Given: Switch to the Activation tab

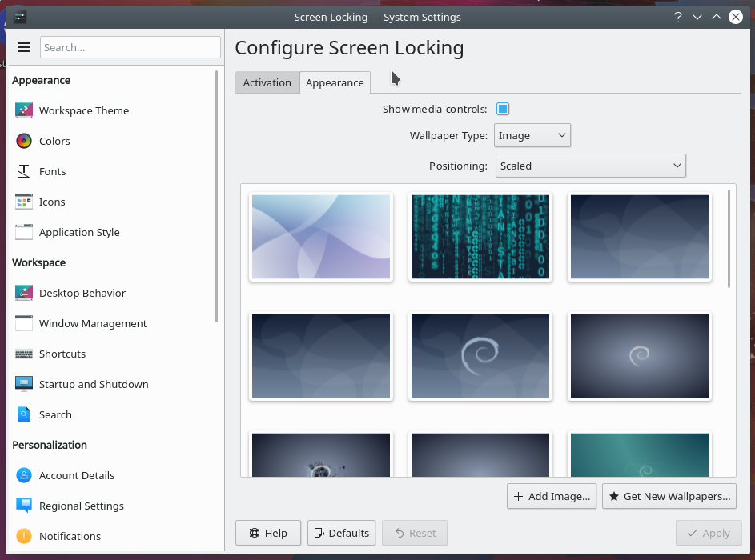Looking at the screenshot, I should [267, 82].
